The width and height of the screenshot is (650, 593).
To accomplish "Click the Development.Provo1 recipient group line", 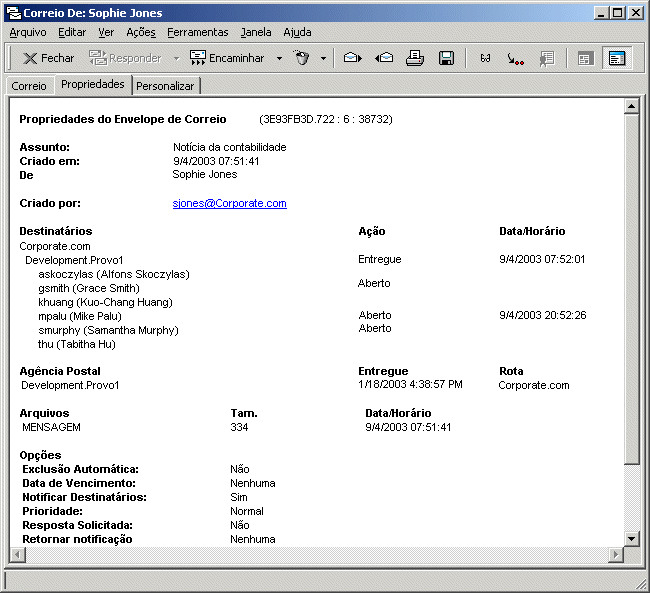I will [x=74, y=260].
